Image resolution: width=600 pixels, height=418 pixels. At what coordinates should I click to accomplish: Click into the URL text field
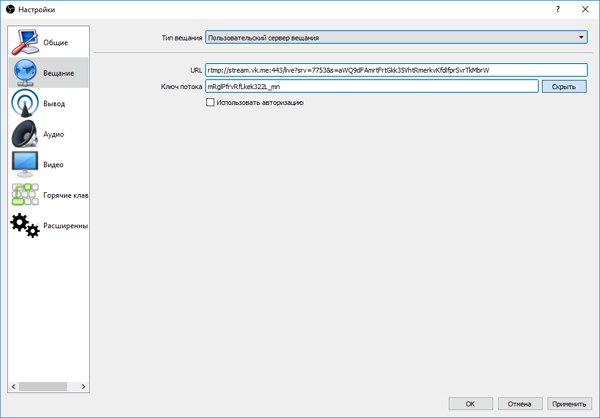point(396,70)
